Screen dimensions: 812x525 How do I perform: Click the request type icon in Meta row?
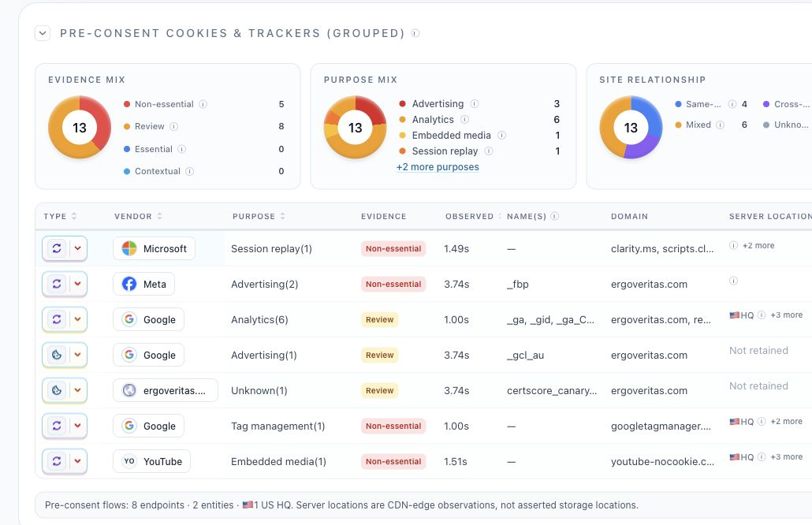point(57,284)
